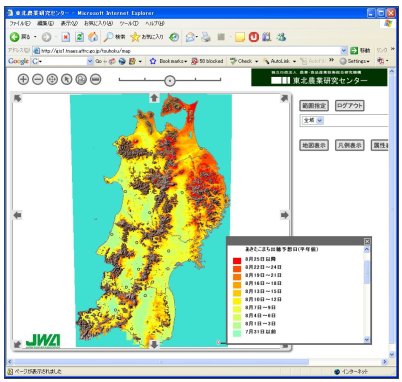Pan the map east with right arrow
This screenshot has height=382, width=402.
pos(284,215)
